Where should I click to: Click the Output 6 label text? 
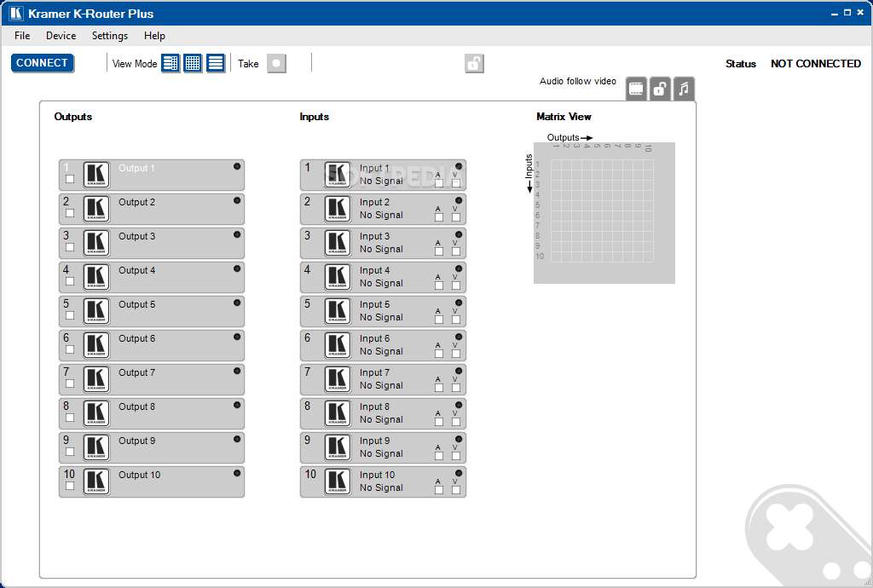click(x=137, y=338)
